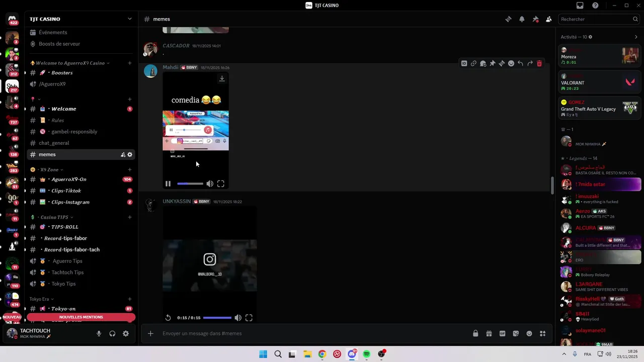Open user settings gear
644x362 pixels.
(x=126, y=333)
